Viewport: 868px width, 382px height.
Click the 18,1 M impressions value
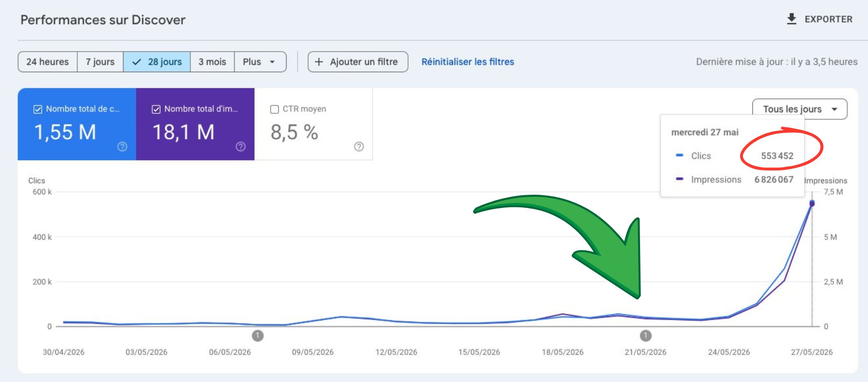(183, 132)
